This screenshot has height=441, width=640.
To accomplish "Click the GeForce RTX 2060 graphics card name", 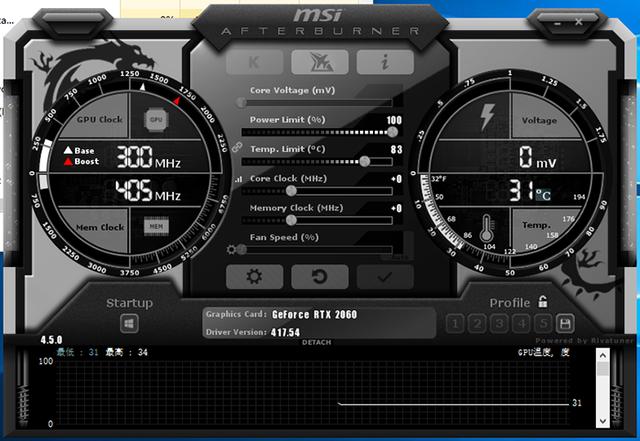I will click(x=314, y=314).
